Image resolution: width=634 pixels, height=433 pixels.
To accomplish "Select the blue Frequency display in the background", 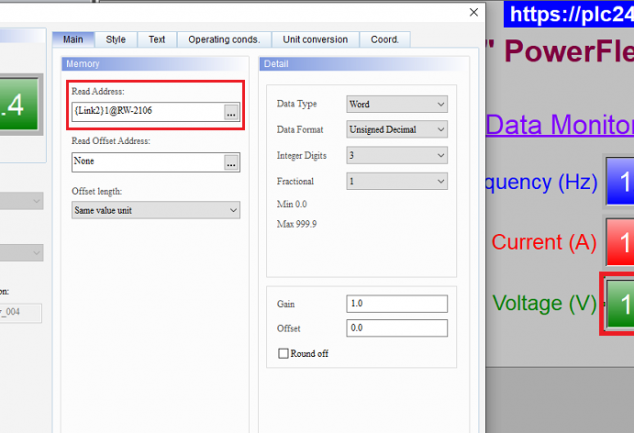I will [620, 181].
